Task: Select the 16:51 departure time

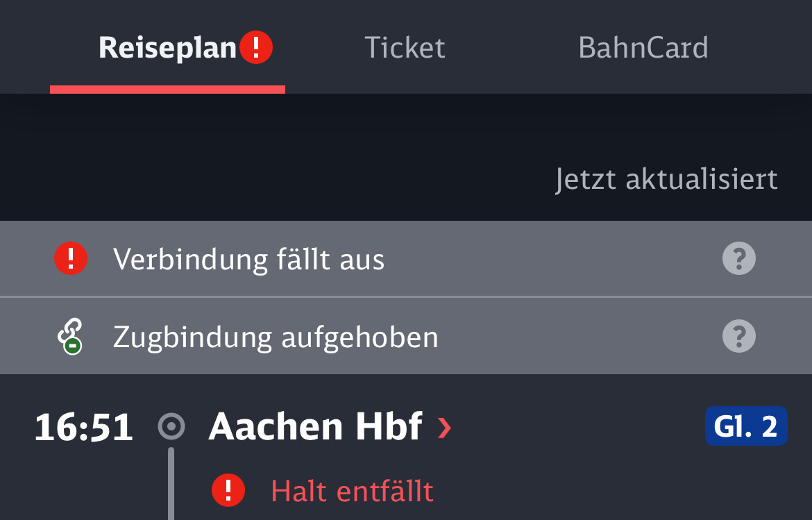Action: pos(84,427)
